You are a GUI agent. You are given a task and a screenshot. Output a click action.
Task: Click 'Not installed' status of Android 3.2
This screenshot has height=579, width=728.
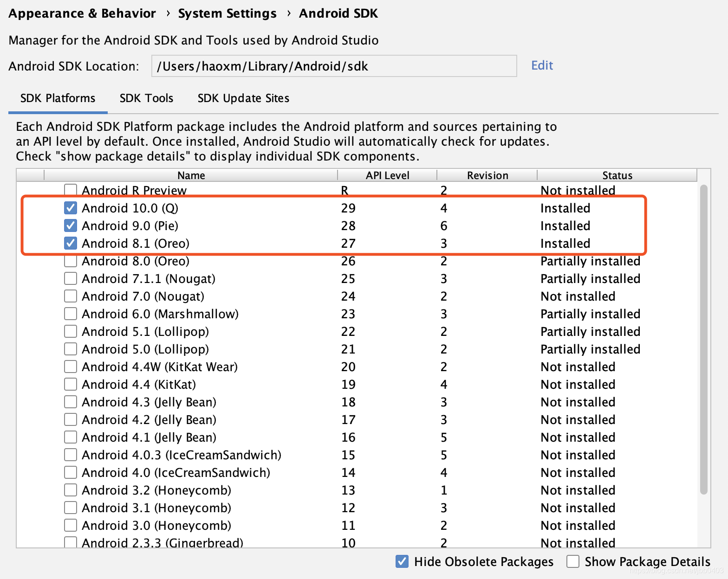(x=578, y=490)
